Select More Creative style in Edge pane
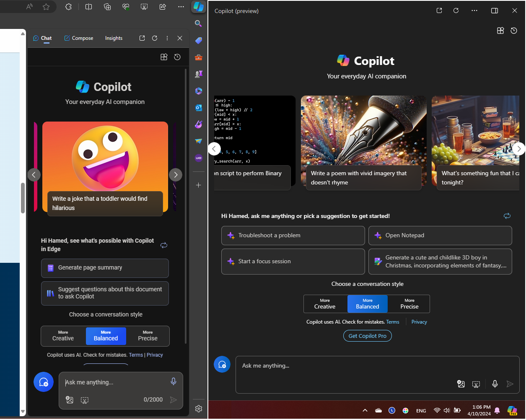The width and height of the screenshot is (526, 420). coord(63,336)
